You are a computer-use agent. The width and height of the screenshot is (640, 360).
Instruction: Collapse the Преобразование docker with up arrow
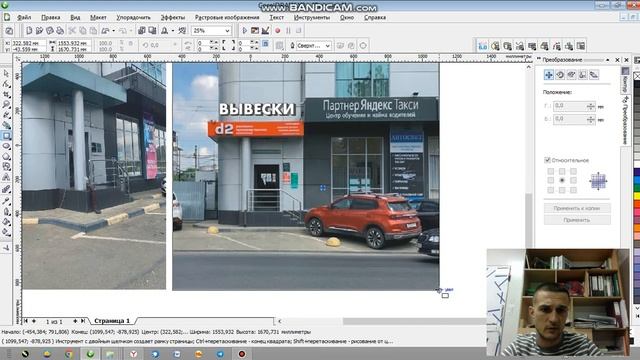tap(607, 60)
